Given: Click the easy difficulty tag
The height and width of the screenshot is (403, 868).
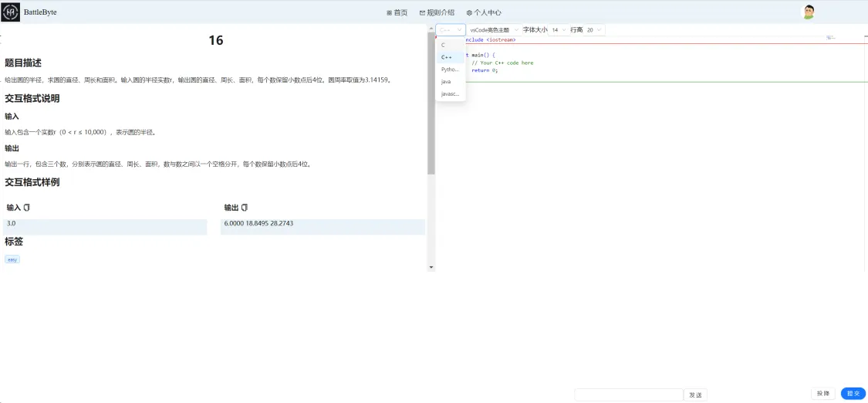Looking at the screenshot, I should (12, 259).
